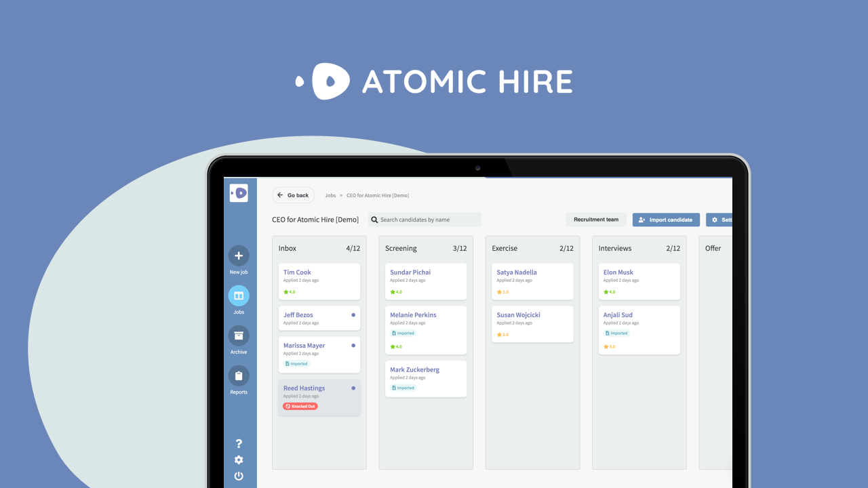The width and height of the screenshot is (868, 488).
Task: Open the Satya Nadella candidate card
Action: tap(533, 281)
